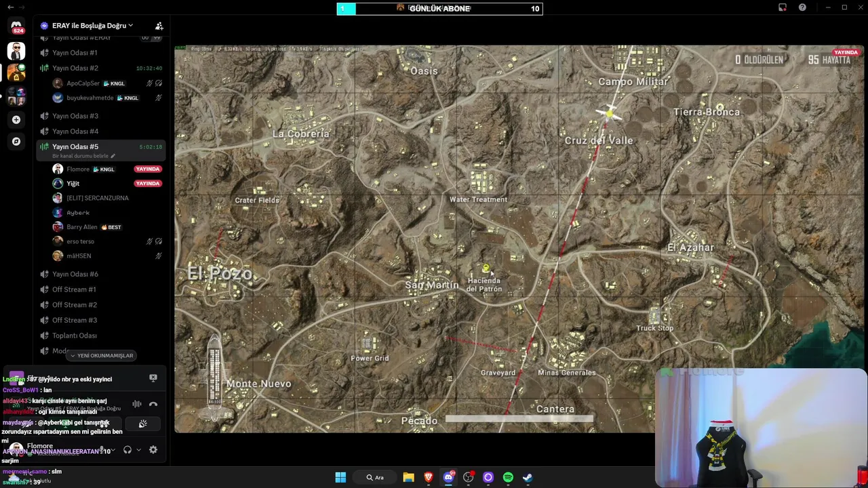The image size is (868, 488).
Task: Click the GÜNLÜK ABONE progress bar
Action: point(439,8)
